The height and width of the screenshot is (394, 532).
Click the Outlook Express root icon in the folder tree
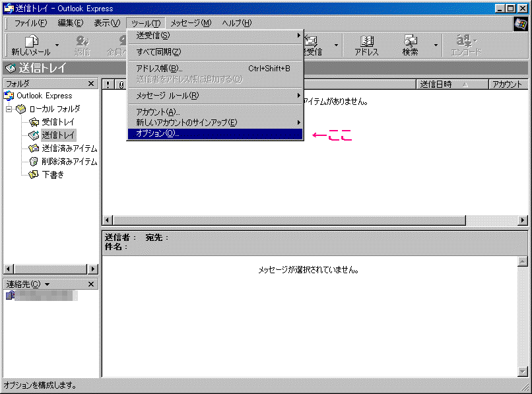click(9, 96)
